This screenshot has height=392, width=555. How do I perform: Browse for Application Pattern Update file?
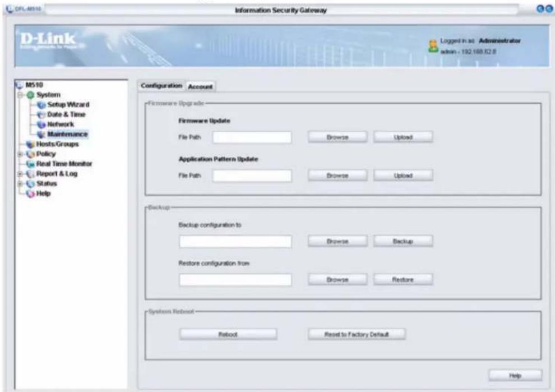point(337,176)
